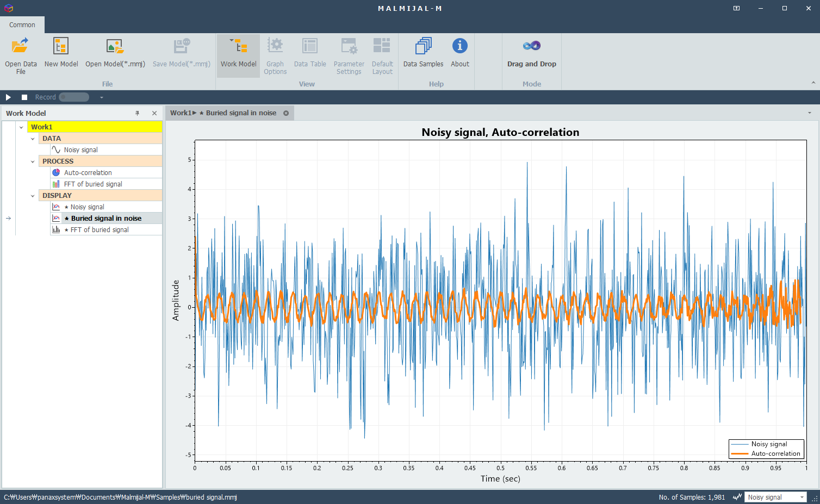820x504 pixels.
Task: Open the Noisy signal combo box
Action: (x=776, y=497)
